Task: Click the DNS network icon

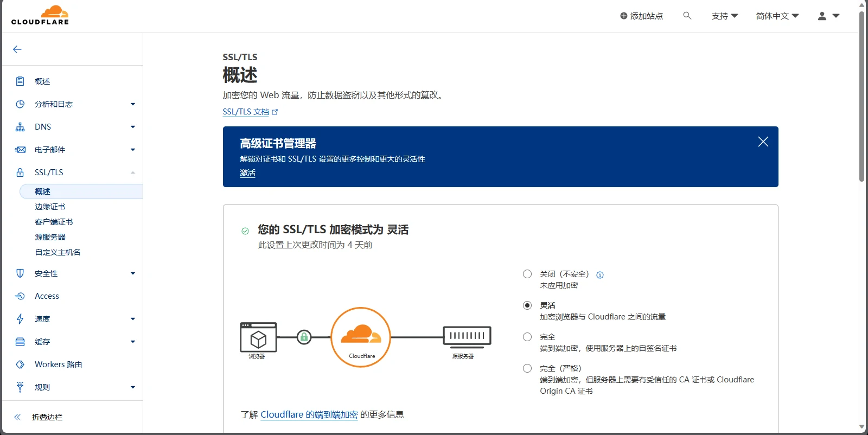Action: [20, 127]
